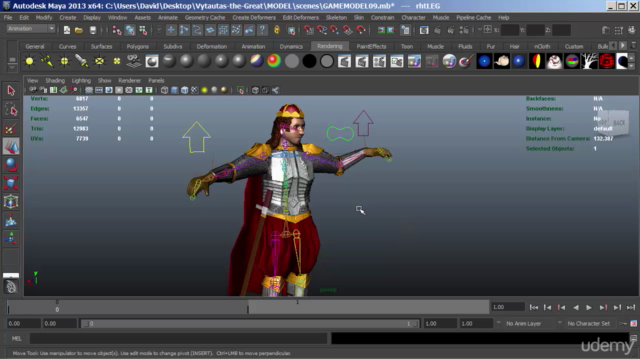Image resolution: width=640 pixels, height=360 pixels.
Task: Open the Script Editor icon
Action: pyautogui.click(x=633, y=338)
